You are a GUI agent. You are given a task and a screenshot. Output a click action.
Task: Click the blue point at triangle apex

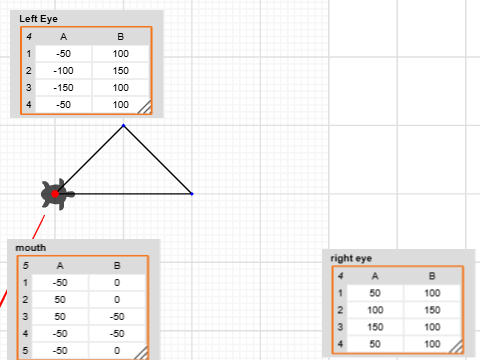pos(124,126)
